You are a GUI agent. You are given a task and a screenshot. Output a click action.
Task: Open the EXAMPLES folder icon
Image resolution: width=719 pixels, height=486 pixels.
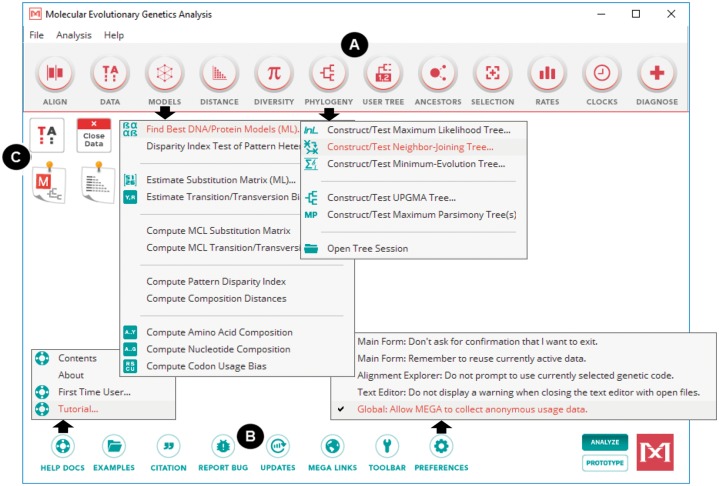[114, 446]
